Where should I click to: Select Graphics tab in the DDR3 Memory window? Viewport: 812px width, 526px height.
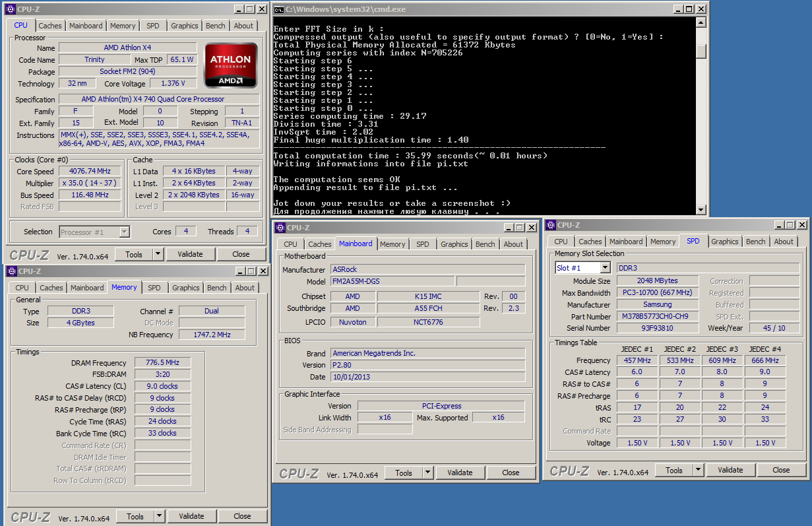pyautogui.click(x=186, y=288)
